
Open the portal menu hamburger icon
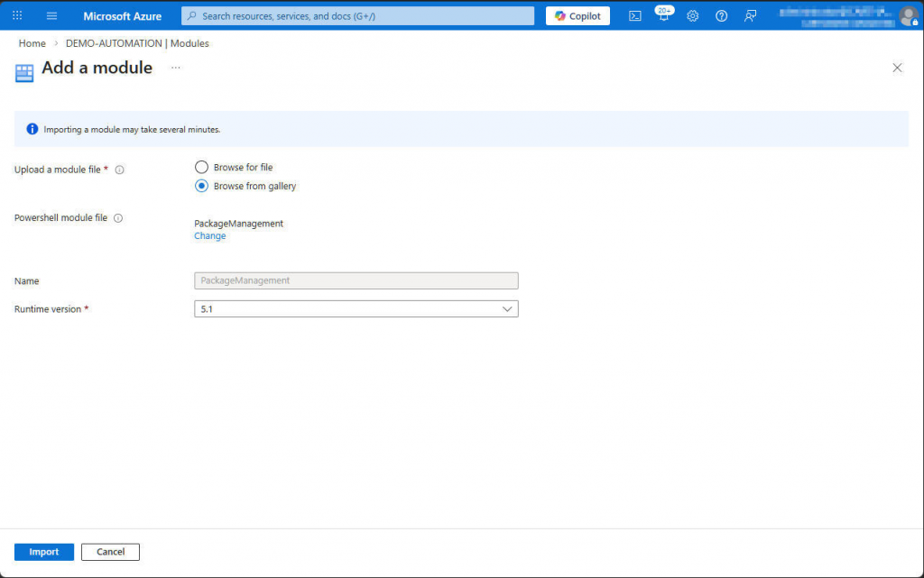click(x=51, y=15)
